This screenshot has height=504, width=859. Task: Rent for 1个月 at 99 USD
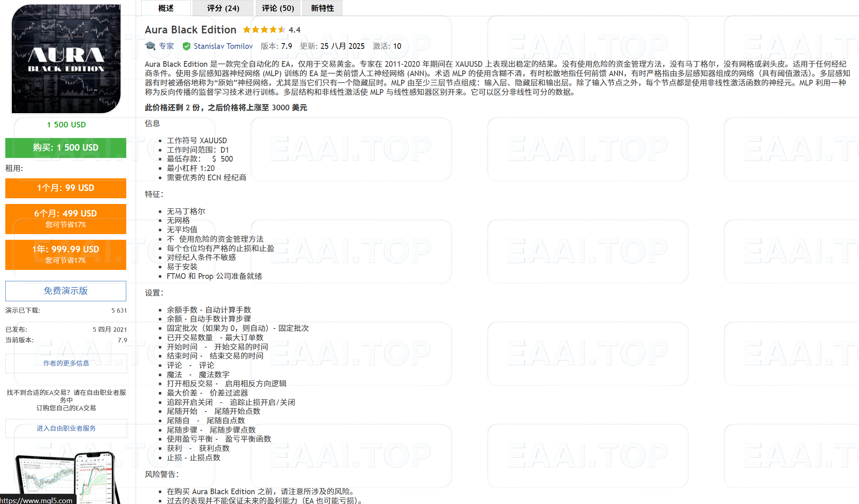point(66,188)
